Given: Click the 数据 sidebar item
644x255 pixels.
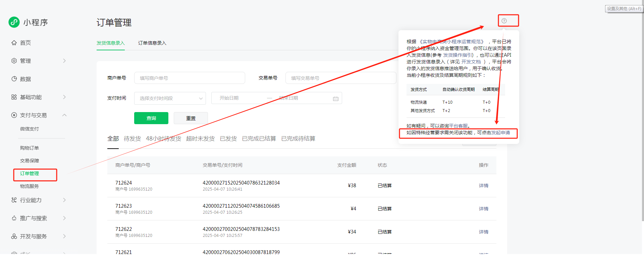Looking at the screenshot, I should pos(25,79).
